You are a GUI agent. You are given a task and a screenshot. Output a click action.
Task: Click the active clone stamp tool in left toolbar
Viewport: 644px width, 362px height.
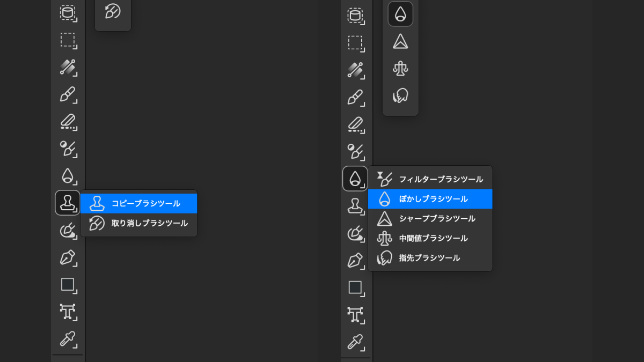coord(68,203)
